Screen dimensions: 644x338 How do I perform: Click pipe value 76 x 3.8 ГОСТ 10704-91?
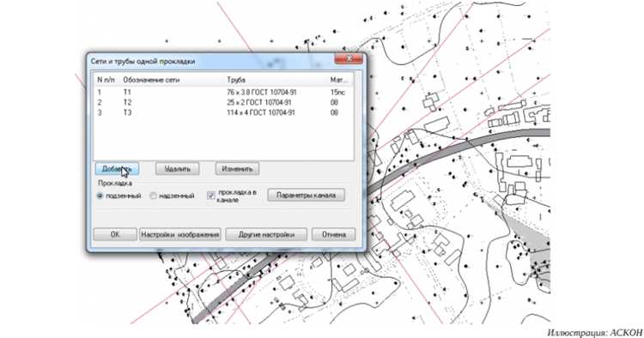point(261,93)
